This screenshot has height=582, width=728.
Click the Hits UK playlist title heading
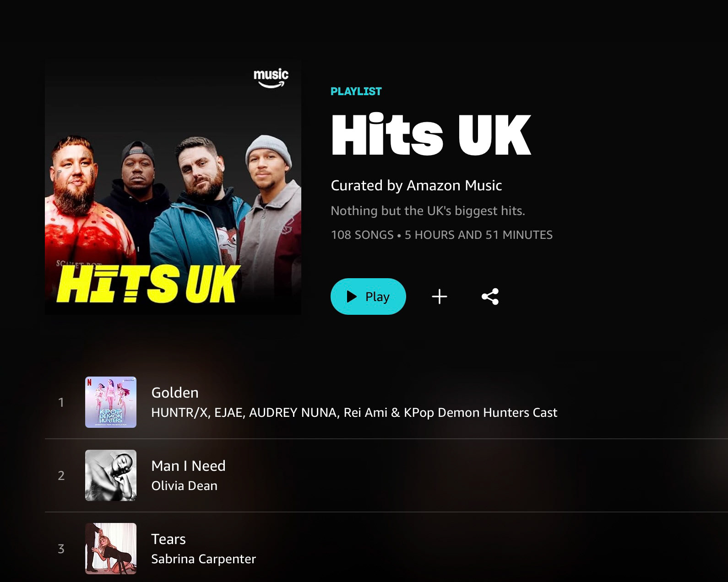pyautogui.click(x=431, y=135)
